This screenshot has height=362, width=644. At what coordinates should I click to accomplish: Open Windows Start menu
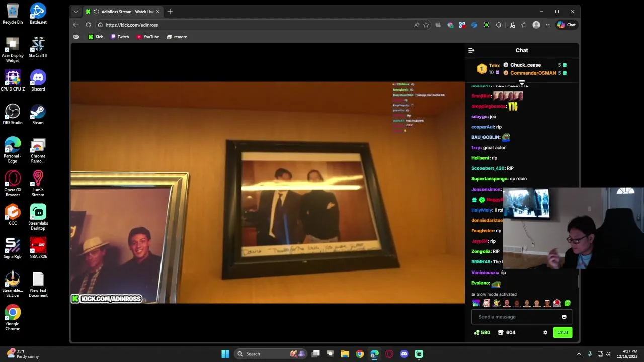[x=225, y=354]
